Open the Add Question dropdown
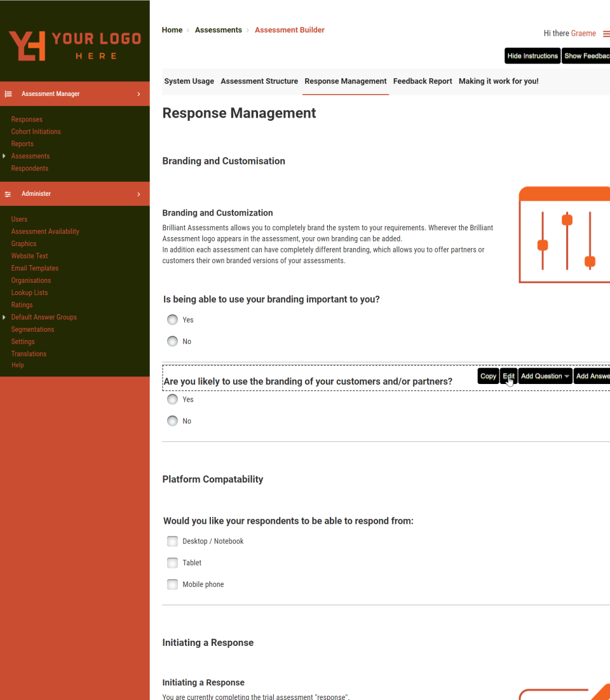Image resolution: width=610 pixels, height=700 pixels. [545, 376]
